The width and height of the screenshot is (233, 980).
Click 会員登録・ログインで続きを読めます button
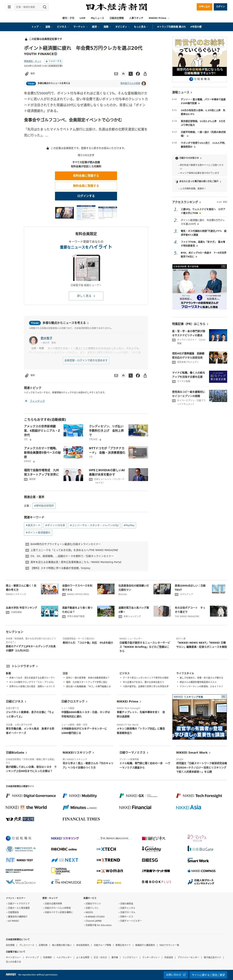(x=86, y=360)
